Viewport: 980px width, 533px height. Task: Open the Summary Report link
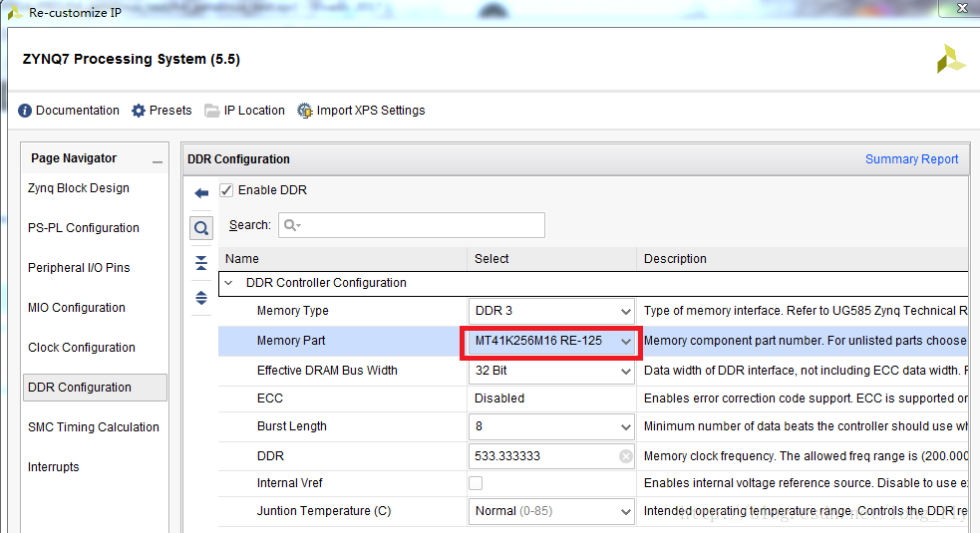[x=911, y=159]
